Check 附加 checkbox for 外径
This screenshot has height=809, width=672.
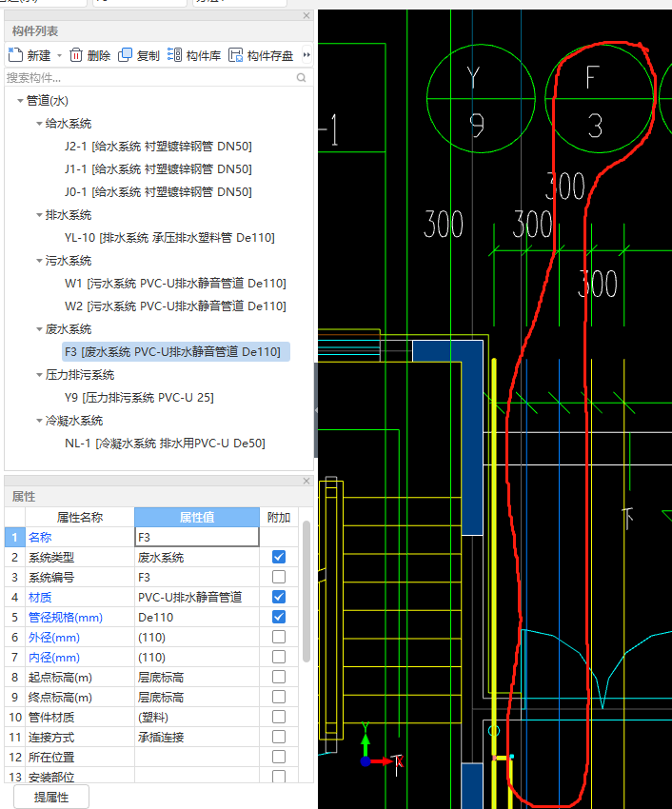click(279, 637)
